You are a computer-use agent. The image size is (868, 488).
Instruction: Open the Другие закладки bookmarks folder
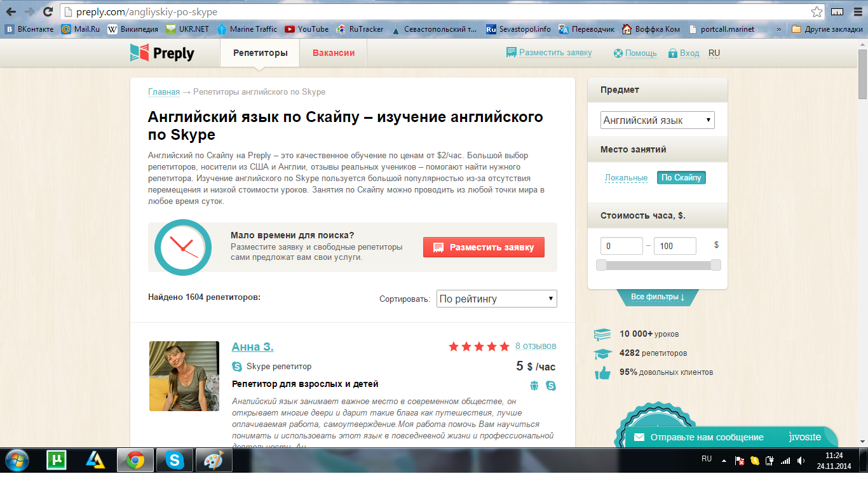827,29
